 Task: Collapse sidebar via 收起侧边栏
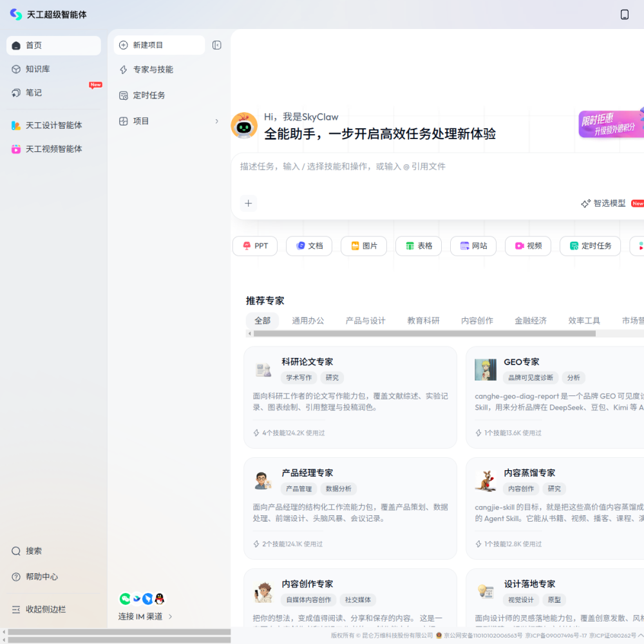[53, 609]
